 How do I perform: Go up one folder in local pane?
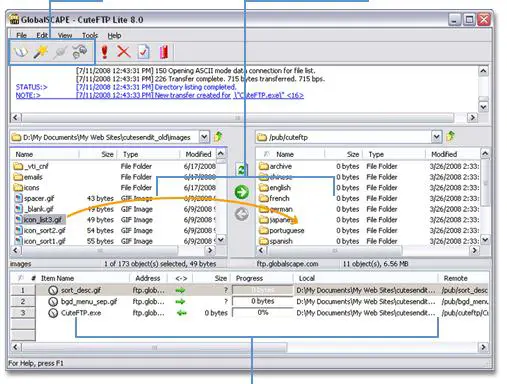219,136
